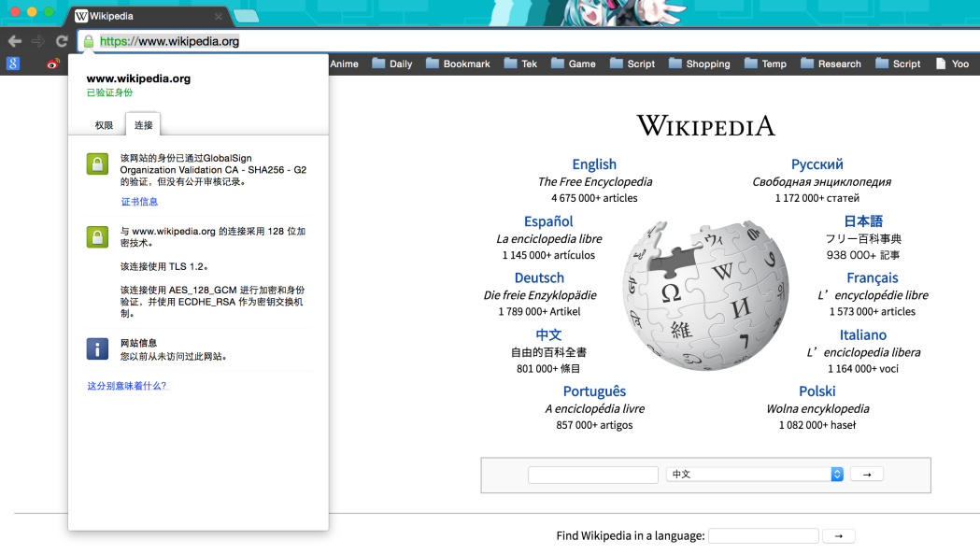Open a new tab with the new-tab button
This screenshot has height=554, width=980.
tap(247, 16)
